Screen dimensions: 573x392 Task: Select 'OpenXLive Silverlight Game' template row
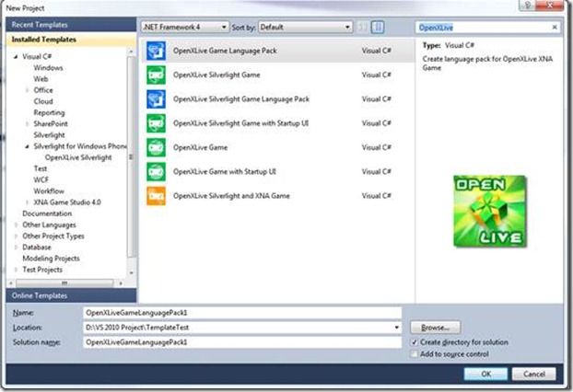pyautogui.click(x=277, y=75)
